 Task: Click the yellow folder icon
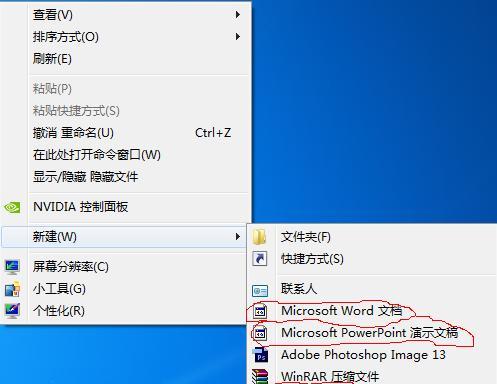point(260,237)
